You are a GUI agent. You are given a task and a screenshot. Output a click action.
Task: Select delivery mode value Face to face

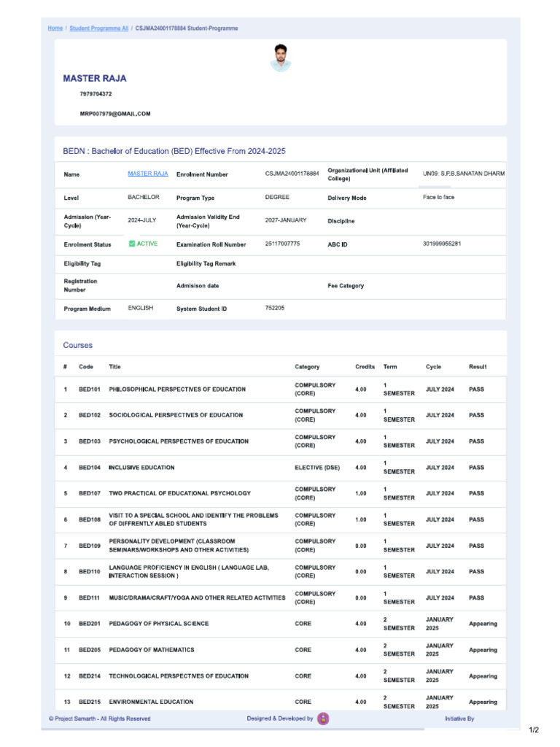(438, 197)
